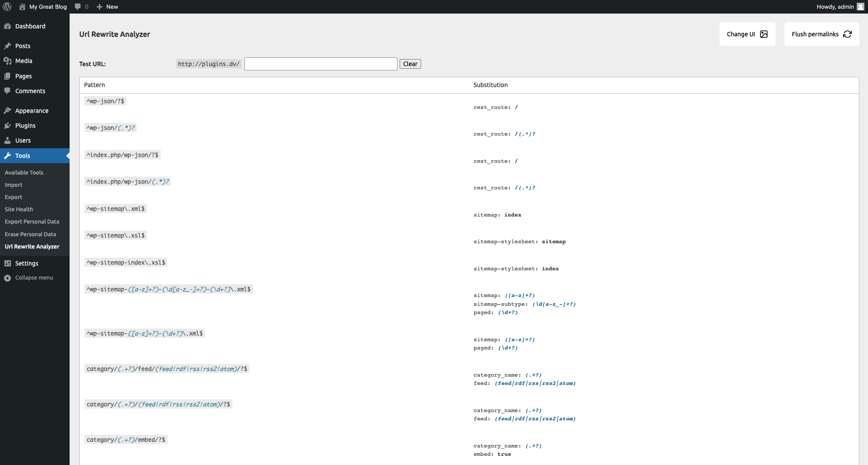Viewport: 868px width, 465px height.
Task: Click the ^wp-sitemap\.xml$ pattern
Action: [116, 209]
